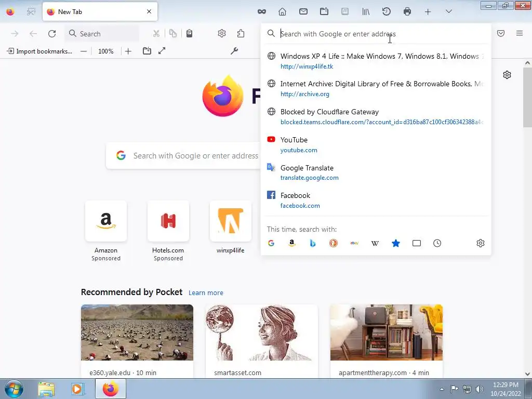The width and height of the screenshot is (532, 399).
Task: Click the Forward navigation arrow
Action: 15,34
